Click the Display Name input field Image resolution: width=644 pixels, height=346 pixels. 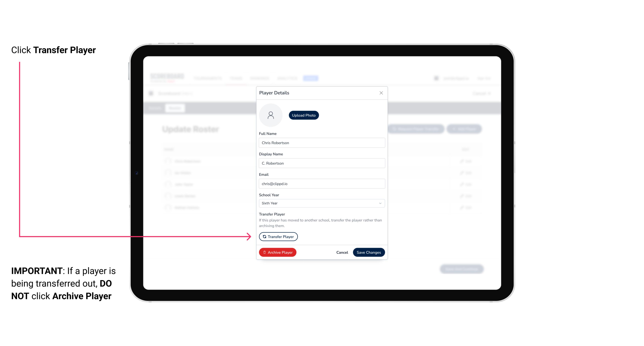coord(321,163)
